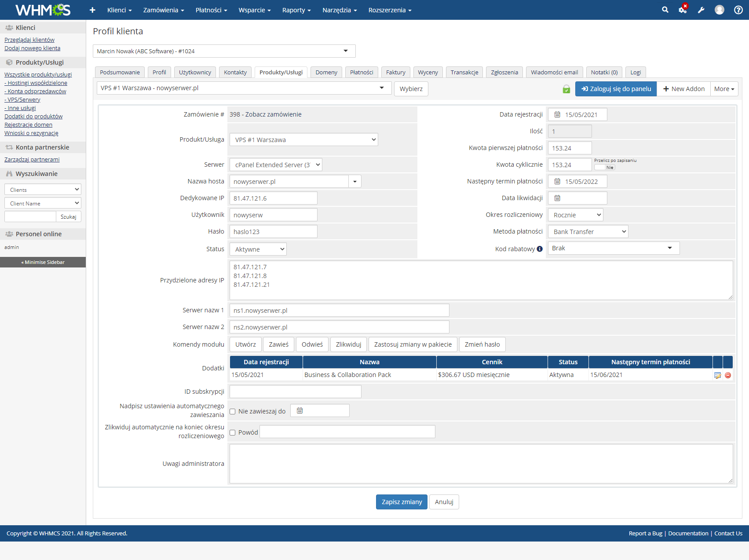Open the Okres rozliczeniowy dropdown
This screenshot has width=749, height=560.
(x=575, y=215)
